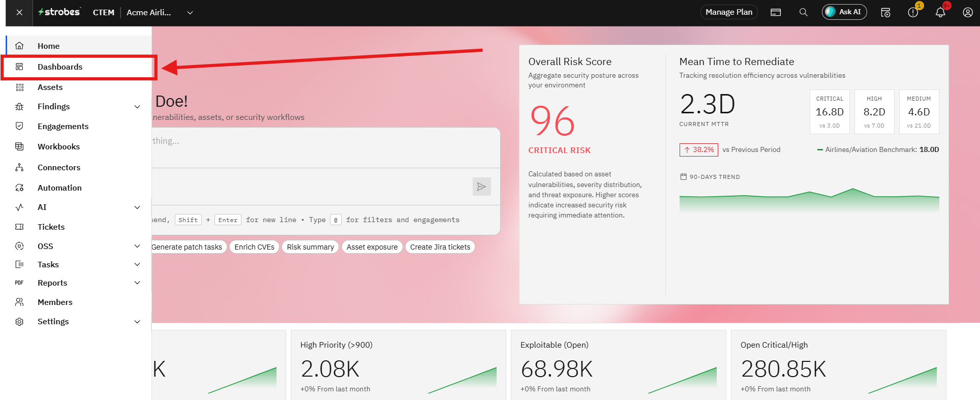Open the Members menu item
Screen dimensions: 980x400
click(x=55, y=302)
